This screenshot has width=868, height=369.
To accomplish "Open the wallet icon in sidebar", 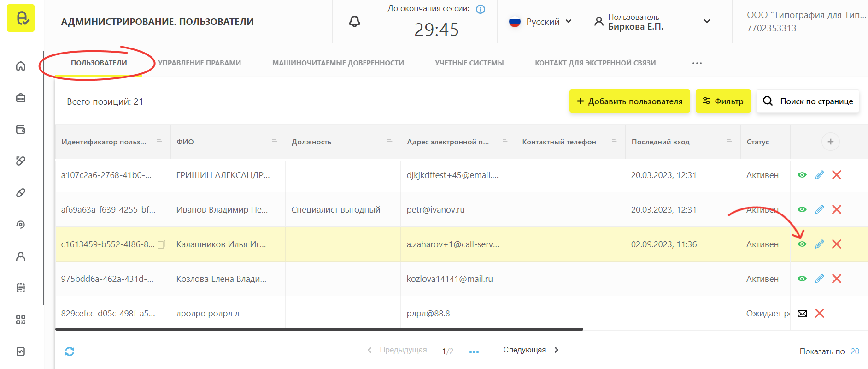I will (x=21, y=130).
